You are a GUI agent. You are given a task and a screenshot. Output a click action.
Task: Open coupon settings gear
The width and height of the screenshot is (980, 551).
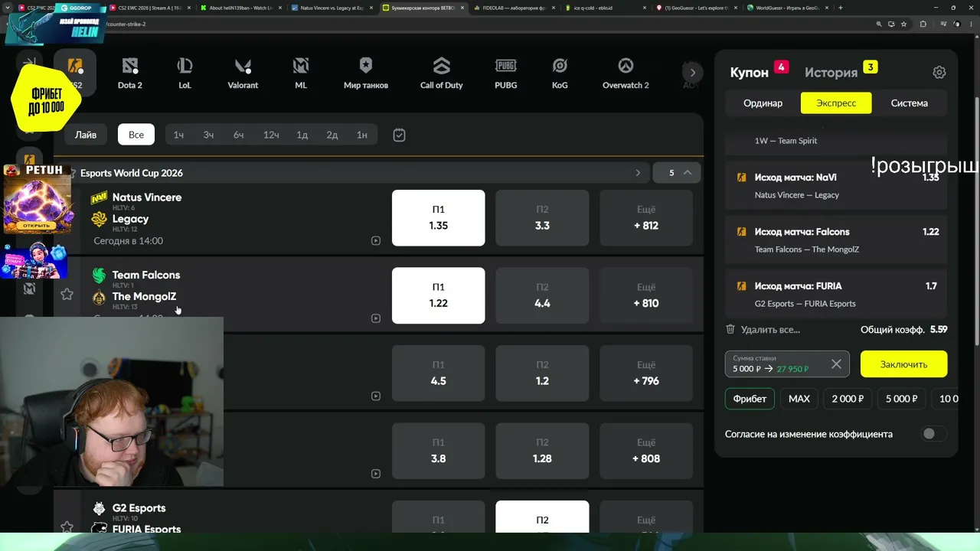coord(939,73)
